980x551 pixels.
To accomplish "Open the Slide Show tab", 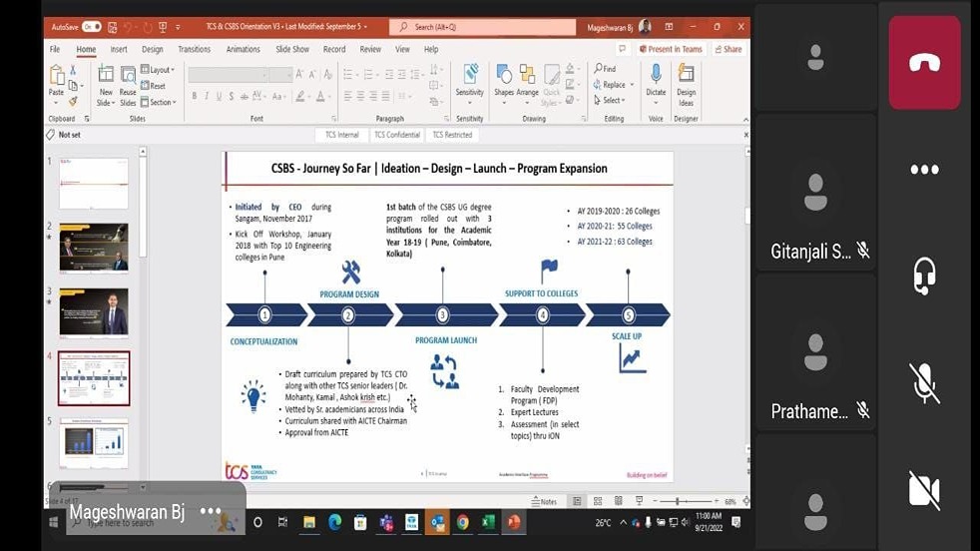I will pyautogui.click(x=292, y=49).
